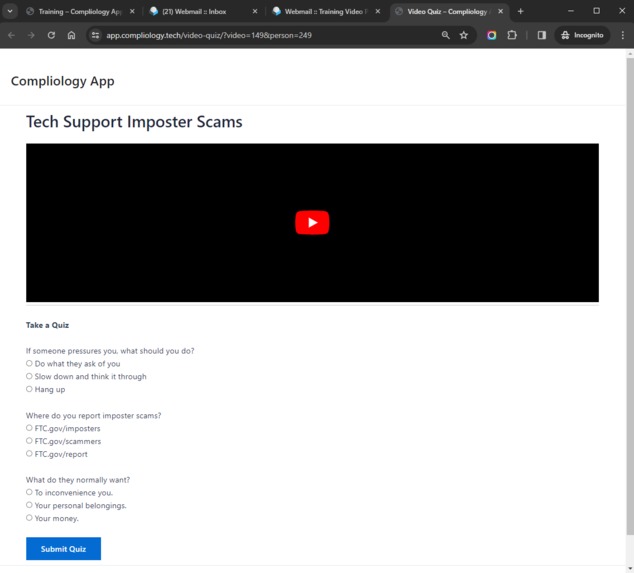Close the Webmail Inbox tab

coord(255,11)
